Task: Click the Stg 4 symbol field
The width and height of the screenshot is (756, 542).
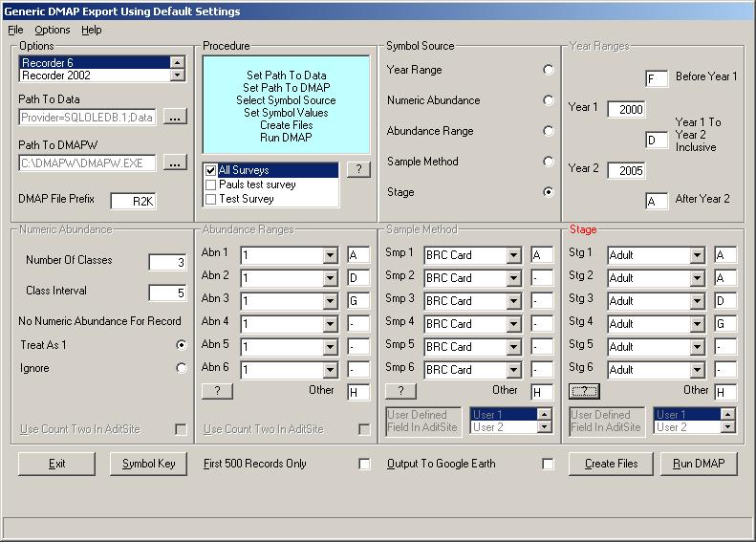Action: (x=725, y=323)
